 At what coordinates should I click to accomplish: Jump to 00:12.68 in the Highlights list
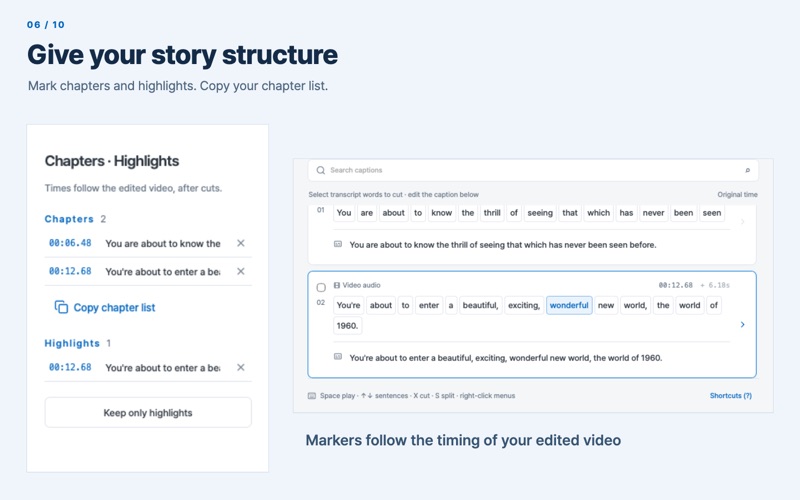pyautogui.click(x=70, y=367)
